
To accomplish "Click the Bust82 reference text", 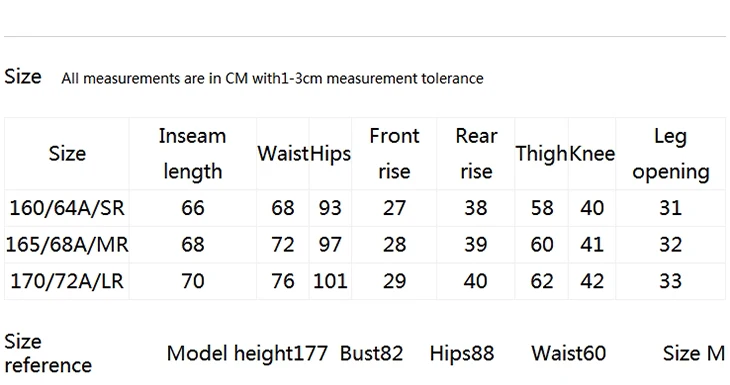I will point(372,353).
